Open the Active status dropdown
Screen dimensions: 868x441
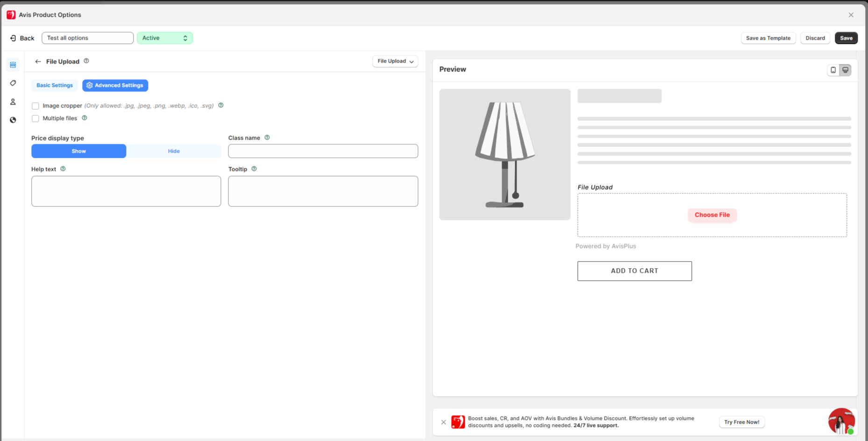(x=164, y=38)
